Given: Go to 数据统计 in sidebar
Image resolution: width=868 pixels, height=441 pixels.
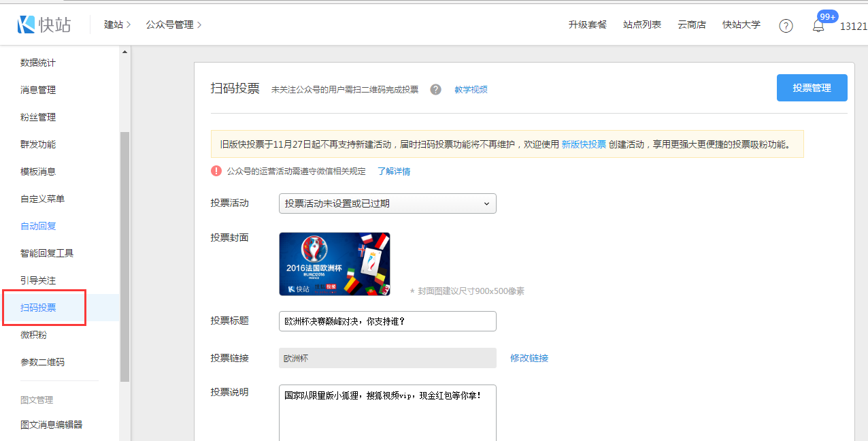Looking at the screenshot, I should 38,63.
